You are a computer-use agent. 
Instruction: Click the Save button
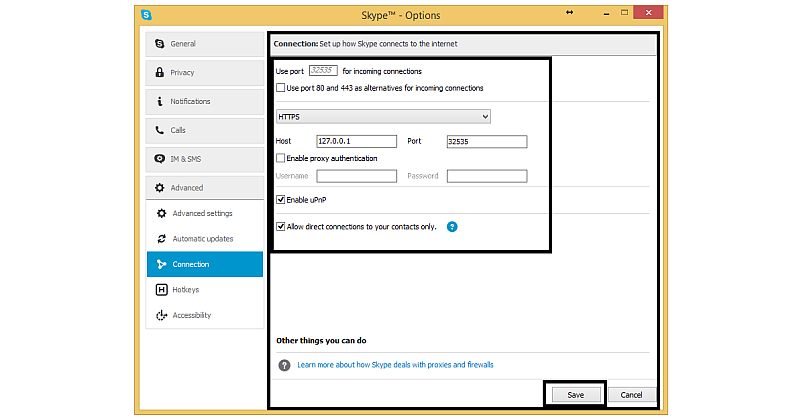576,395
